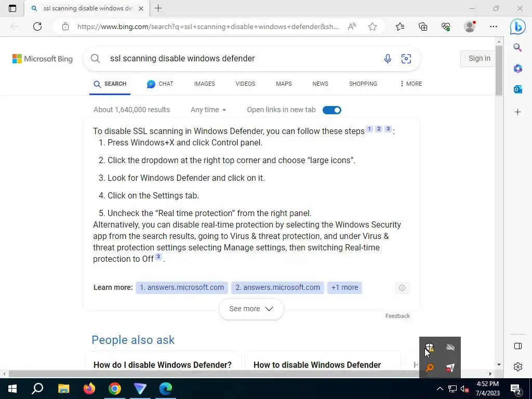Activate Read aloud icon in address bar
Viewport: 532px width, 399px height.
(352, 26)
